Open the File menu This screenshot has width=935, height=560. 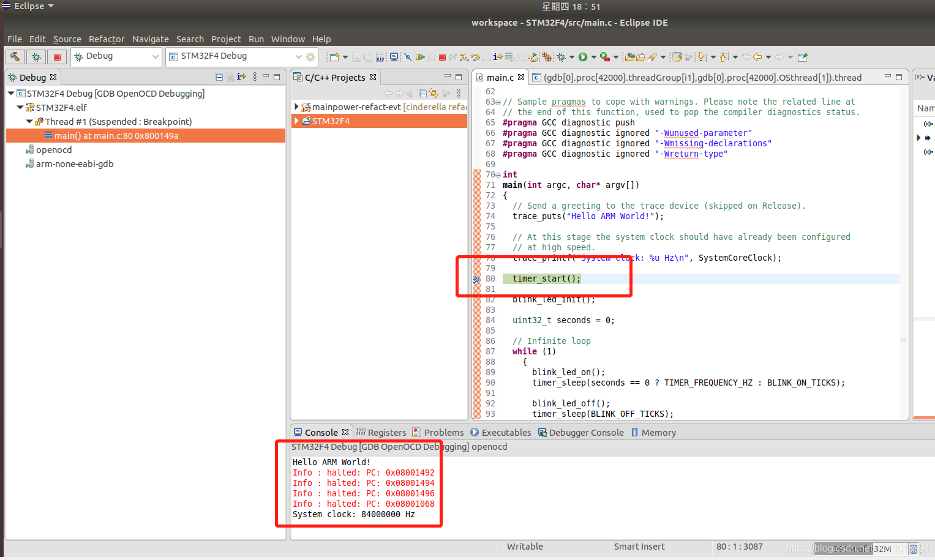[x=15, y=39]
